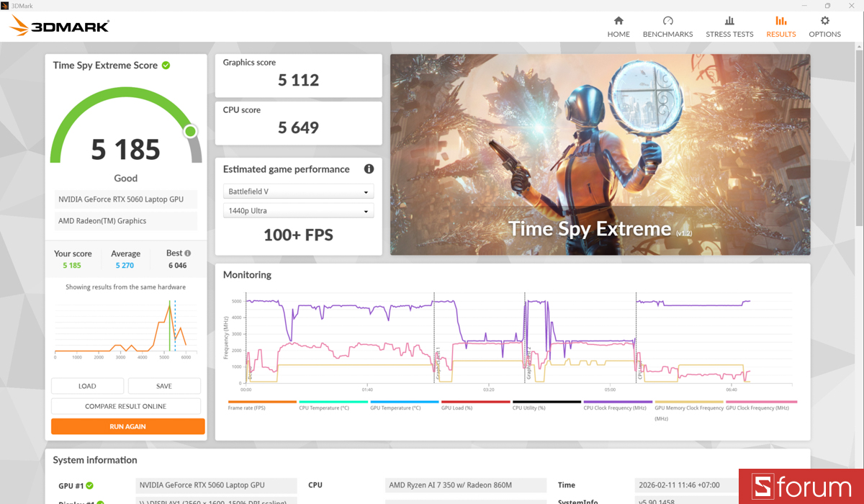Viewport: 864px width, 504px height.
Task: Click the info icon beside the Best score
Action: [188, 253]
